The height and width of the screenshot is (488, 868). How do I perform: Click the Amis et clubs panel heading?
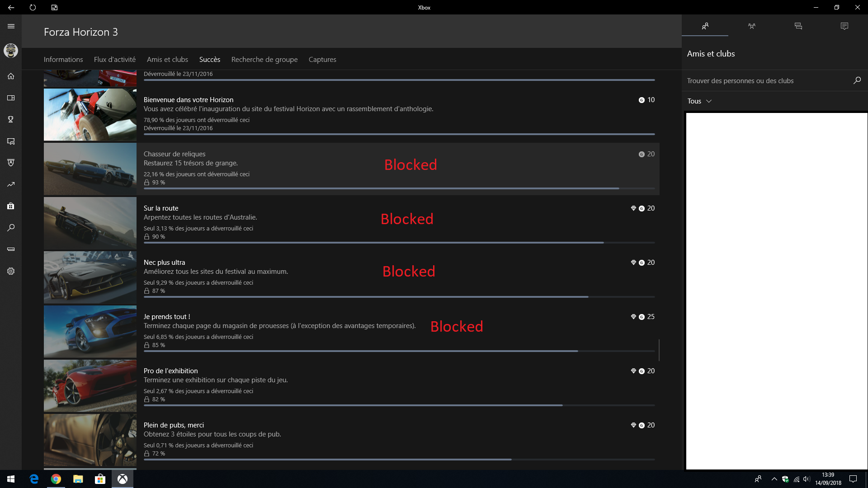711,54
